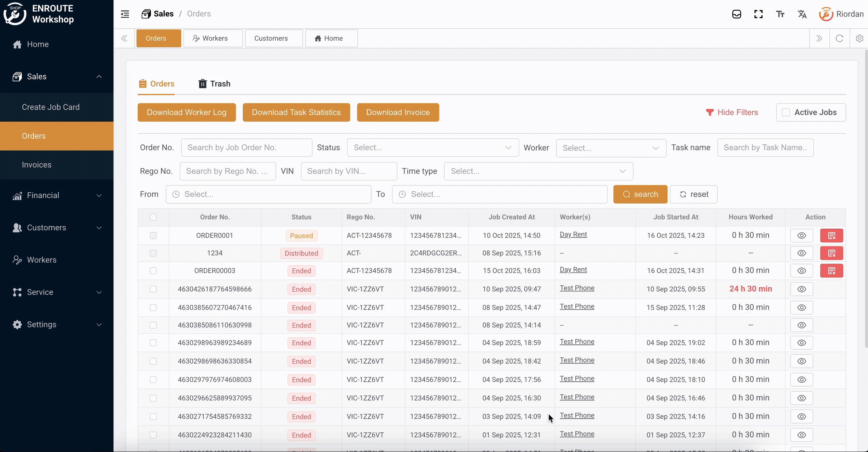This screenshot has height=452, width=868.
Task: Check the select-all checkbox in table header
Action: pos(153,217)
